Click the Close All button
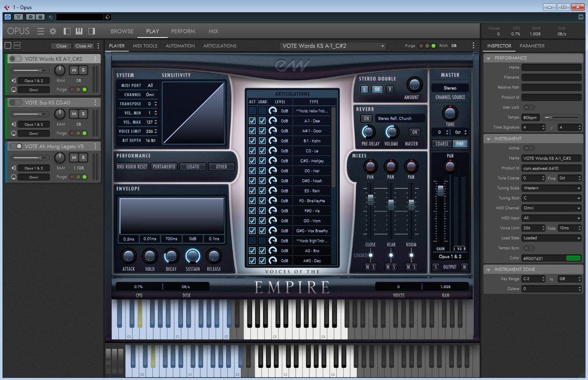588x380 pixels. [83, 46]
